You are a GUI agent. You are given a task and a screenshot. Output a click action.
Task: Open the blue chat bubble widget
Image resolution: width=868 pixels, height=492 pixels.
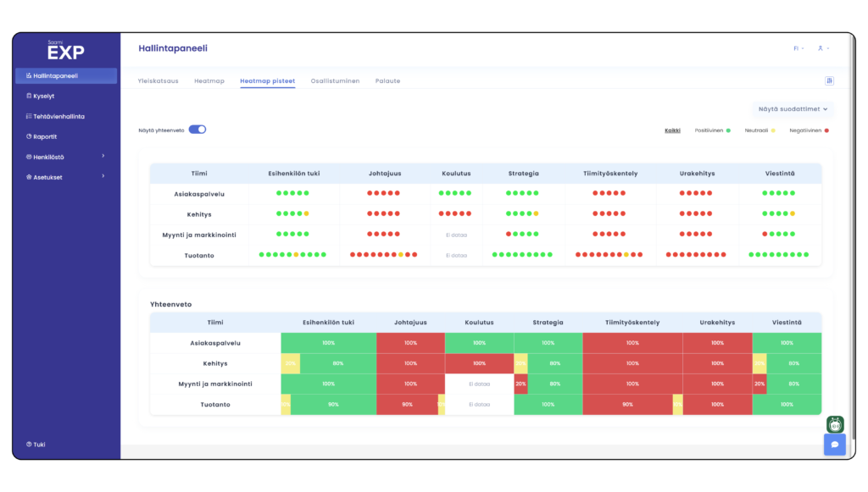[x=834, y=445]
